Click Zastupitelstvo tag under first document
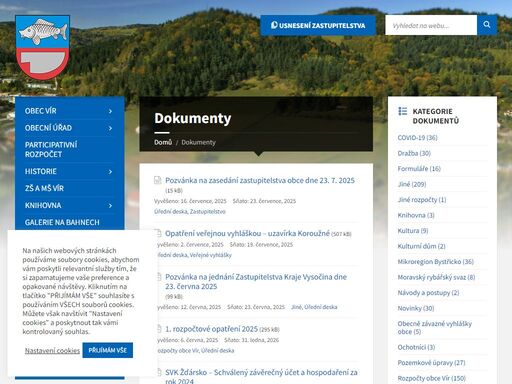 208,212
